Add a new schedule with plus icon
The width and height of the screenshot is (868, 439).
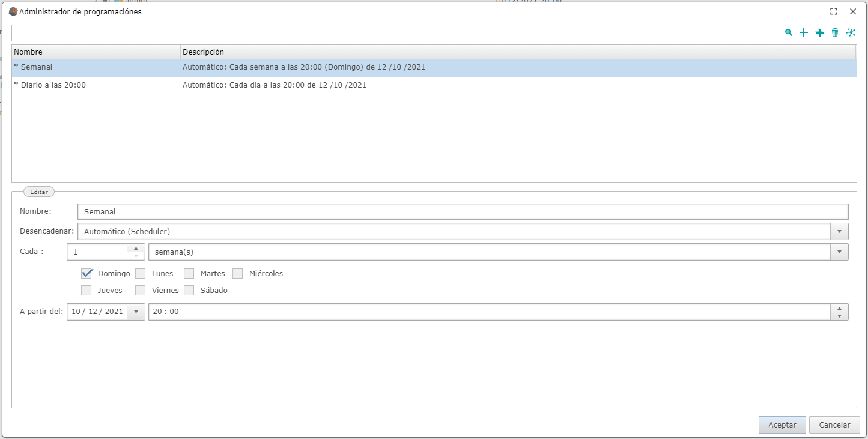(804, 33)
